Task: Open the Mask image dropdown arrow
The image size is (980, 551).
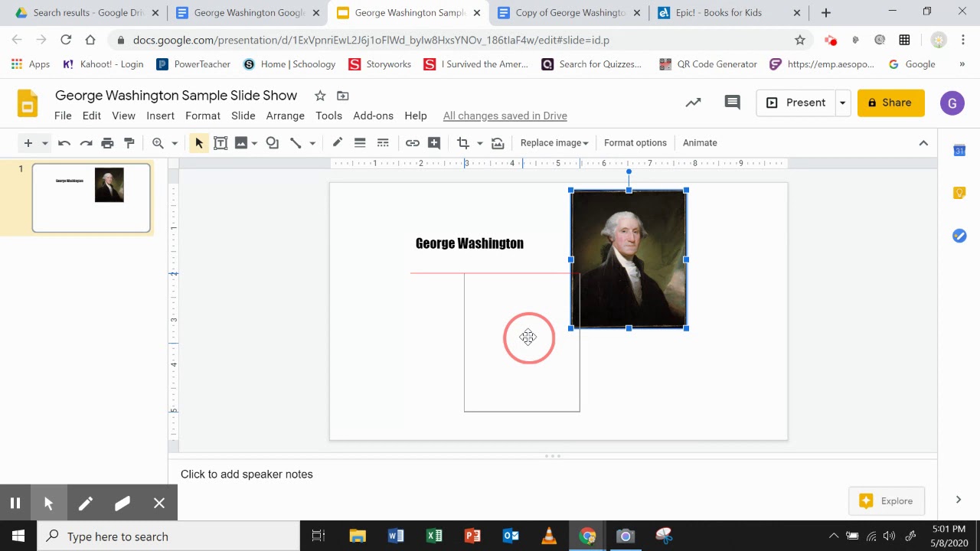Action: pos(480,143)
